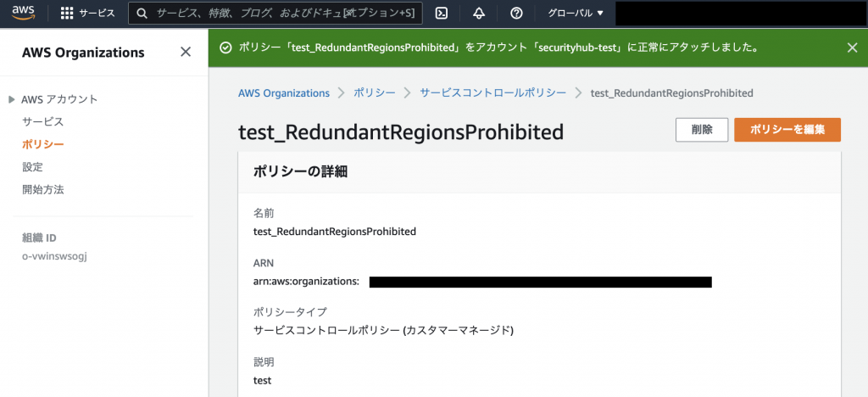Open the グローバル region dropdown
This screenshot has width=868, height=397.
pyautogui.click(x=576, y=14)
